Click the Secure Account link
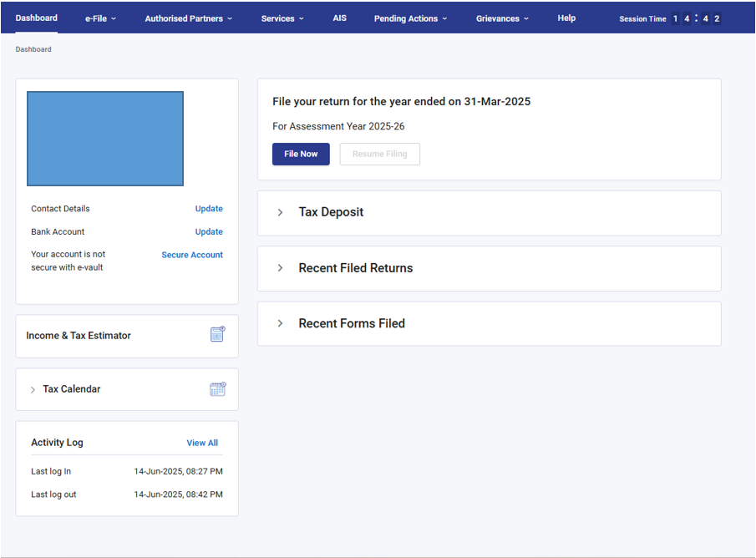This screenshot has width=756, height=558. 192,255
